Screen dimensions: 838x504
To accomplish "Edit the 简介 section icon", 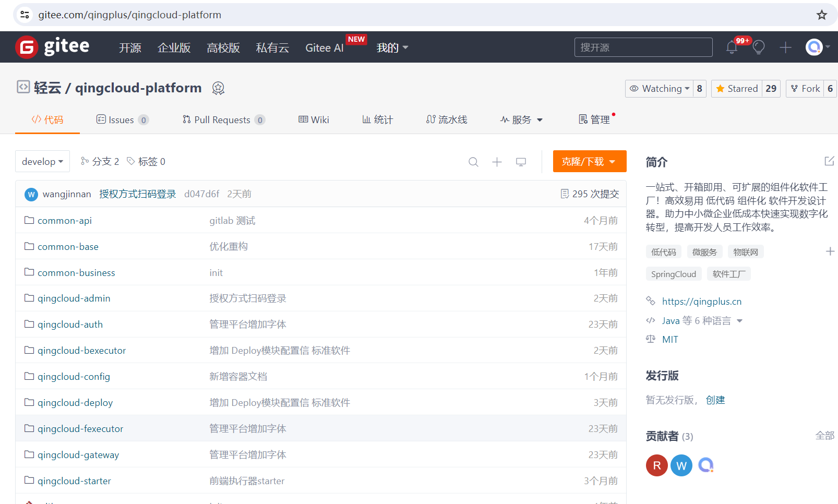I will 829,161.
